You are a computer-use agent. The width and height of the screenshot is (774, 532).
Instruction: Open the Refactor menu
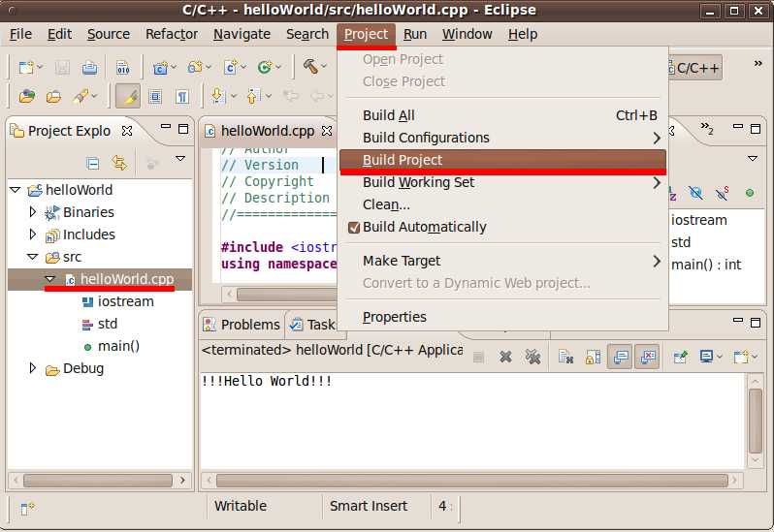(172, 34)
